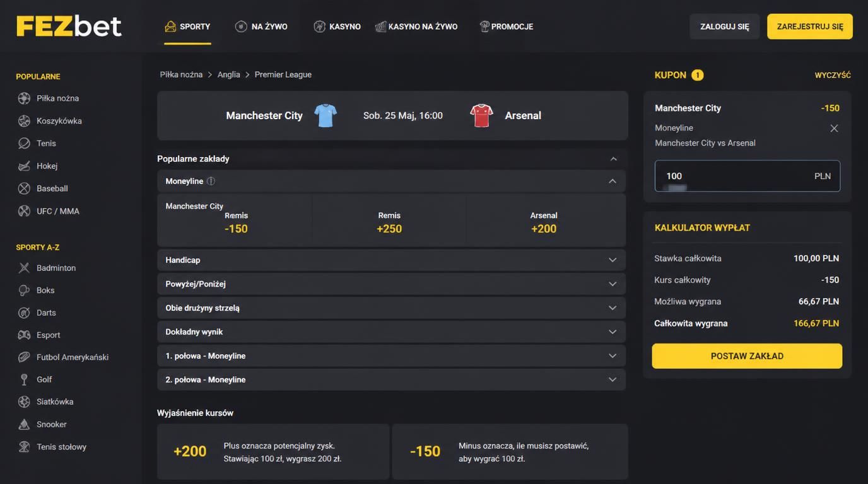Click the Darts sidebar icon
Screen dimensions: 868x484
[24, 313]
